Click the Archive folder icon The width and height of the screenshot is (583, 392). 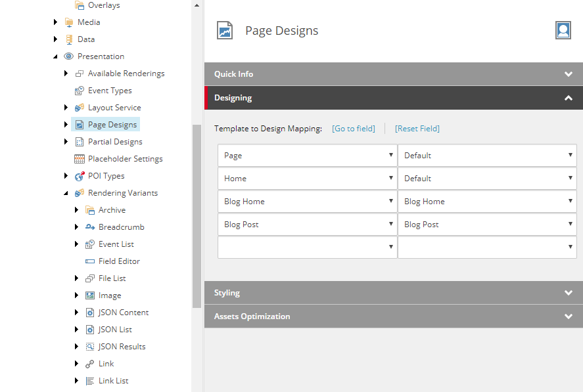click(89, 210)
